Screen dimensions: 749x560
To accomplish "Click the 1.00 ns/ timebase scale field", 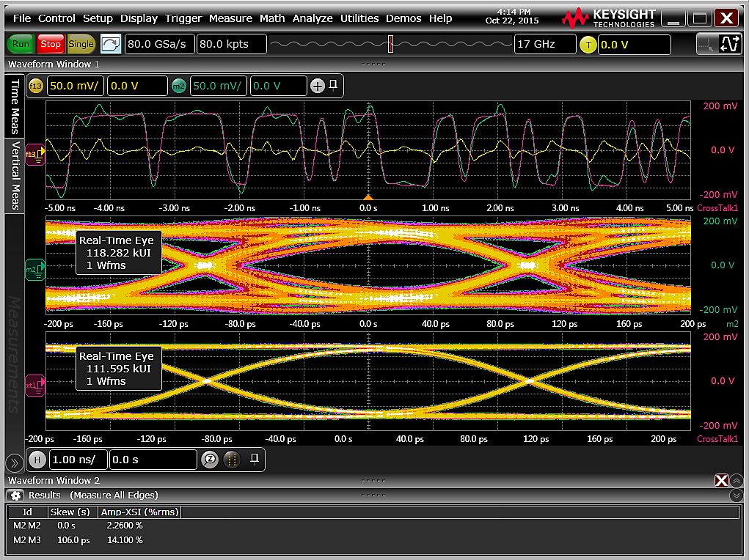I will coord(76,460).
